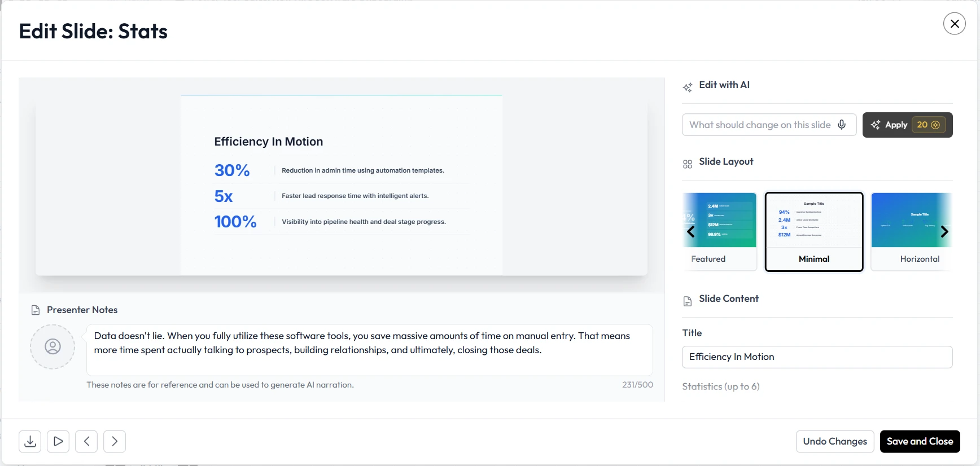Click the microphone icon in AI prompt
This screenshot has height=466, width=980.
842,125
